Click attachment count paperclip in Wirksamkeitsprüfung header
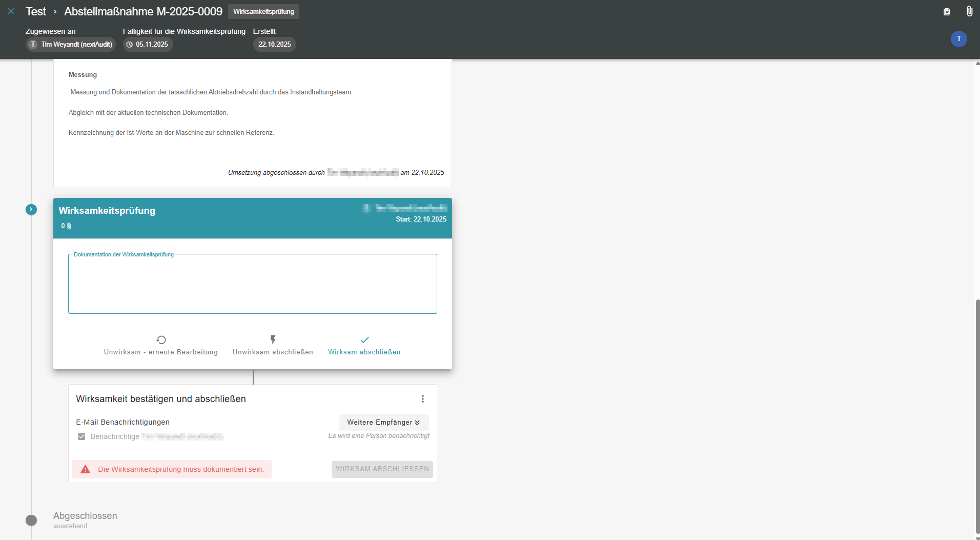This screenshot has width=980, height=540. pyautogui.click(x=69, y=226)
